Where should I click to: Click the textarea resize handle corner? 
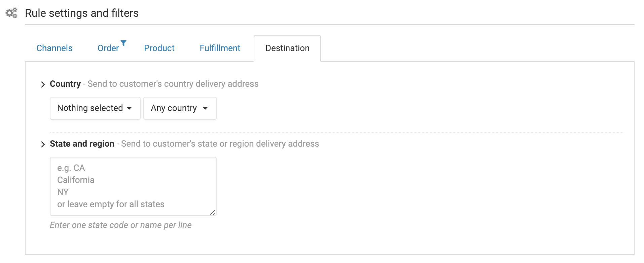point(213,212)
